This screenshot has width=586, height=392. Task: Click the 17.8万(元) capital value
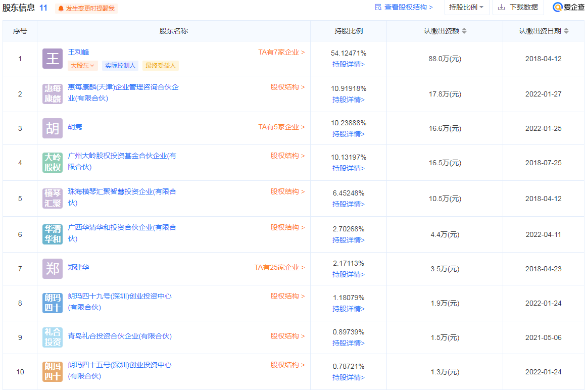445,94
